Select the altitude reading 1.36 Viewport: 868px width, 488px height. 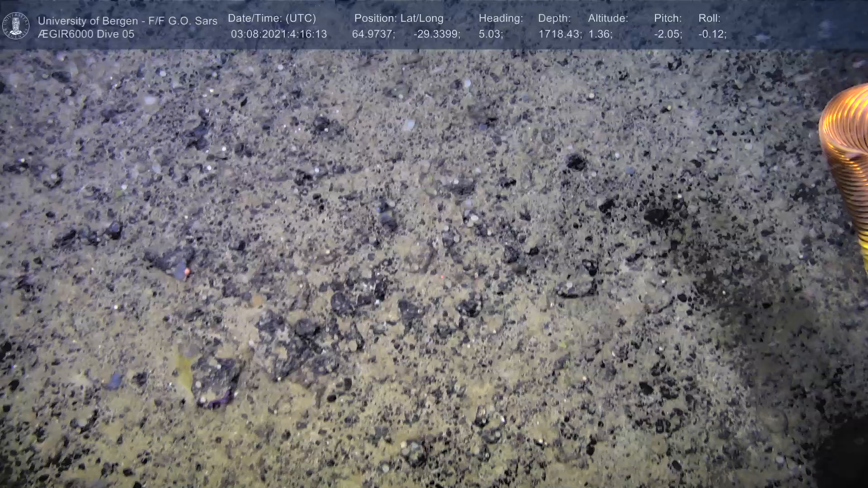(x=600, y=34)
